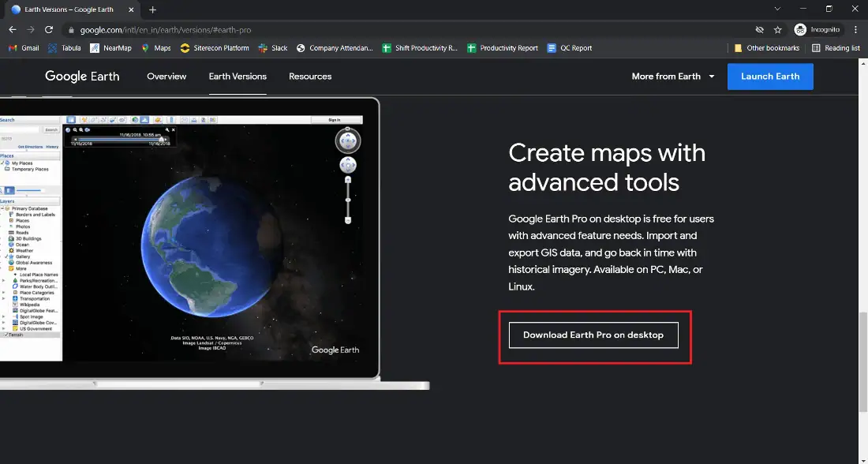View site info via lock icon
Image resolution: width=868 pixels, height=464 pixels.
pos(71,30)
